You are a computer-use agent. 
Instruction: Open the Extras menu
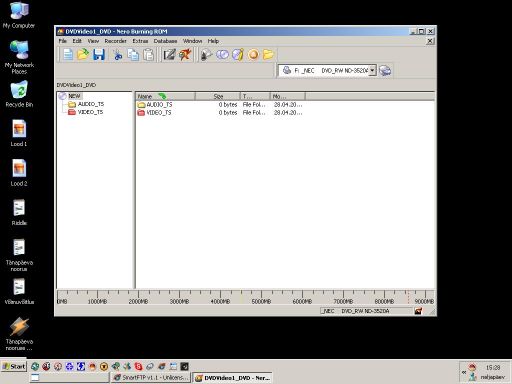(x=140, y=41)
